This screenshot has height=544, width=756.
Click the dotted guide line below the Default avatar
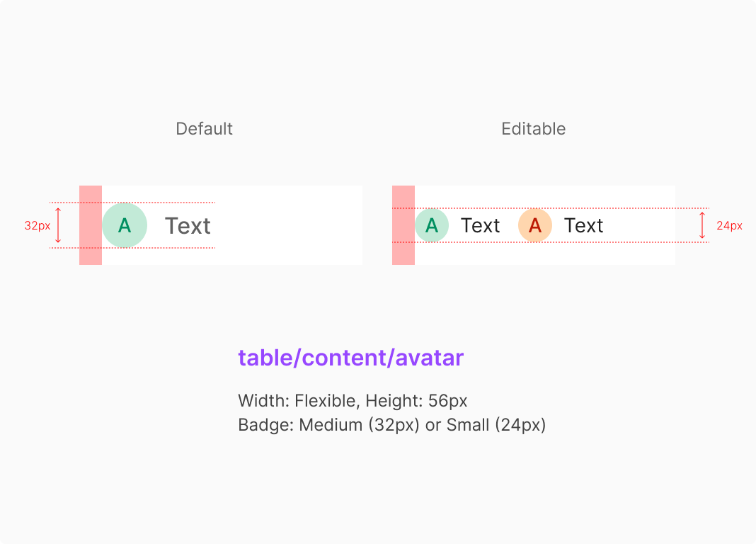click(177, 248)
